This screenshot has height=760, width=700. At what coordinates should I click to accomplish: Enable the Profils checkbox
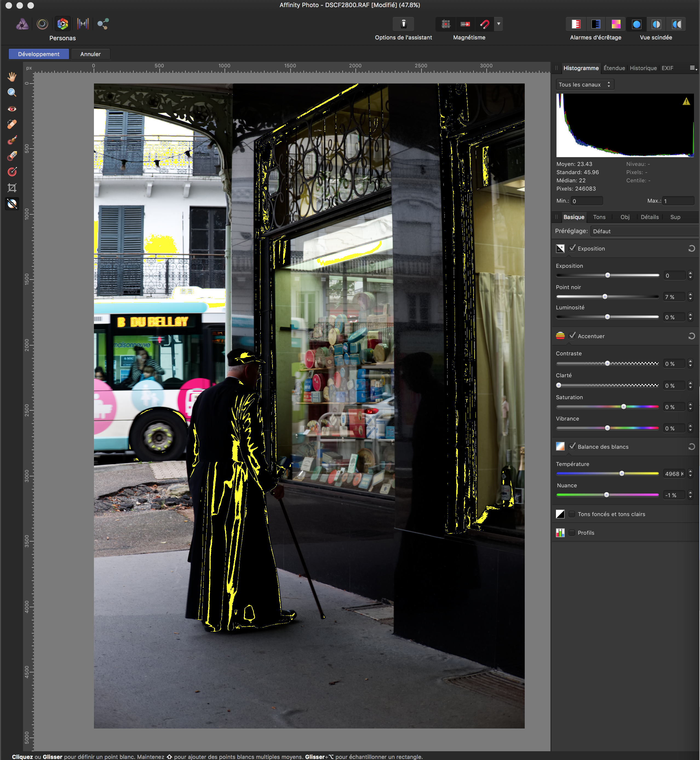pyautogui.click(x=572, y=532)
